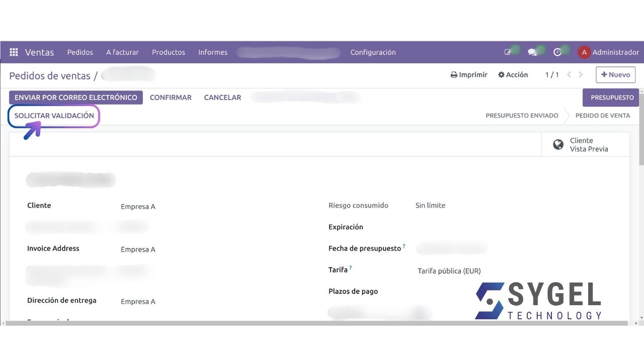Open the Informes menu
The height and width of the screenshot is (362, 644).
click(x=213, y=52)
